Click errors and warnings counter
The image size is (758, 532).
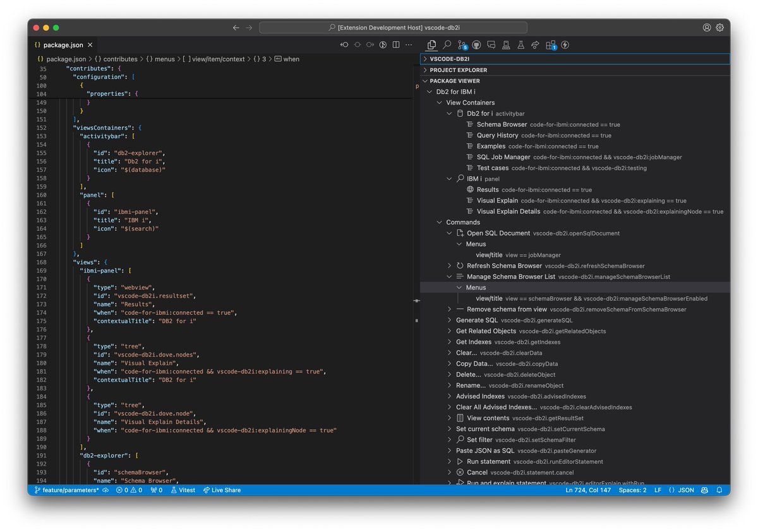pyautogui.click(x=129, y=490)
